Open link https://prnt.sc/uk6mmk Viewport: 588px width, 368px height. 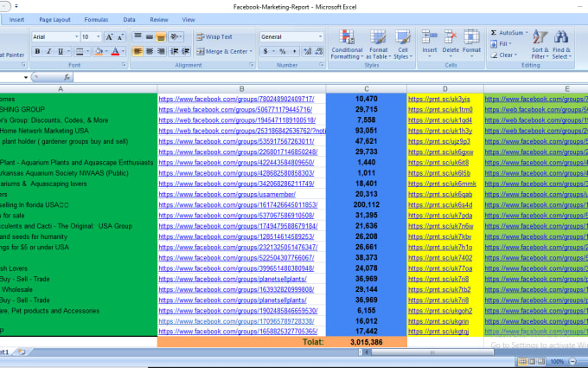coord(442,184)
